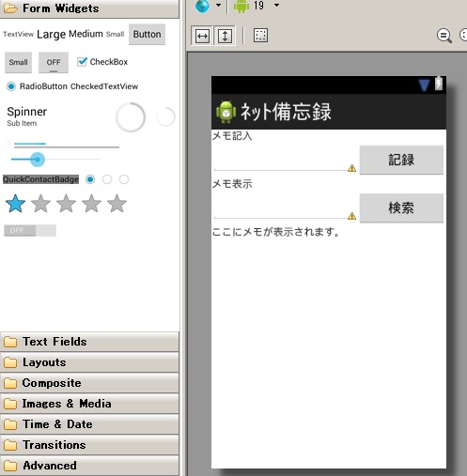The width and height of the screenshot is (467, 476).
Task: Toggle vertical fill height icon
Action: coord(225,36)
